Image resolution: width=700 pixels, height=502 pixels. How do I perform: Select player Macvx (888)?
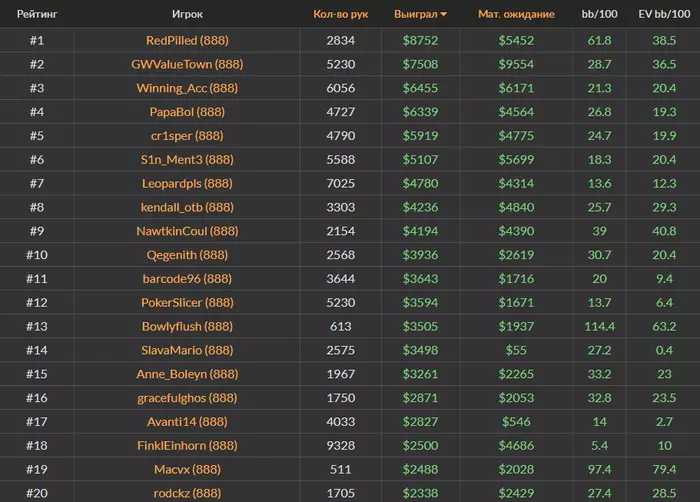187,470
